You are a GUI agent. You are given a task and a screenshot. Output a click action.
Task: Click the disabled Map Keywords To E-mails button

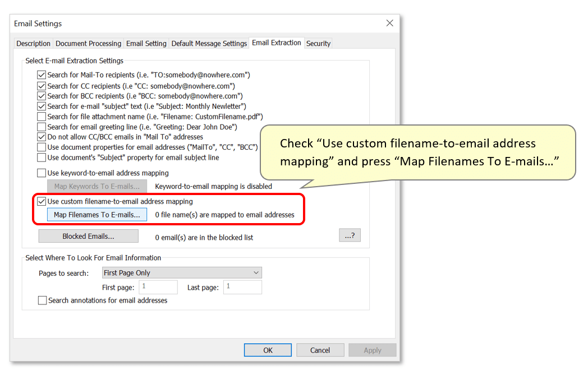click(x=97, y=186)
